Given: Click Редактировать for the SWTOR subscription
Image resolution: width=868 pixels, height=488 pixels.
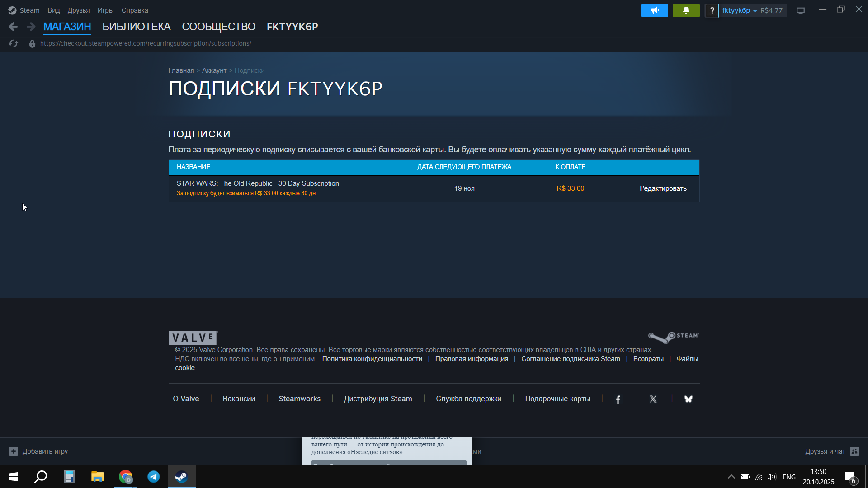Looking at the screenshot, I should click(663, 188).
